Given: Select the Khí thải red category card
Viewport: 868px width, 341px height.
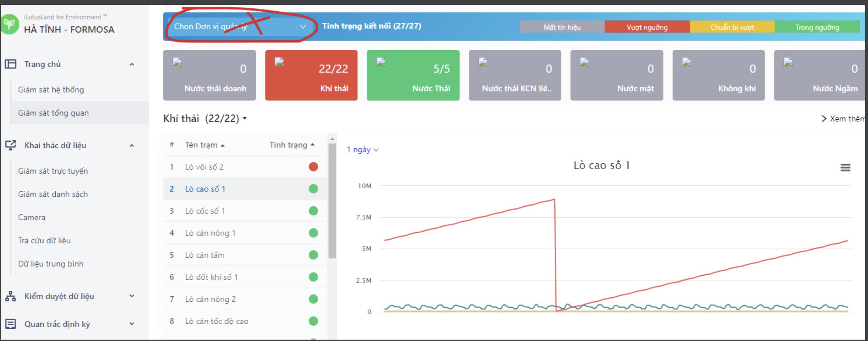Looking at the screenshot, I should [x=311, y=75].
